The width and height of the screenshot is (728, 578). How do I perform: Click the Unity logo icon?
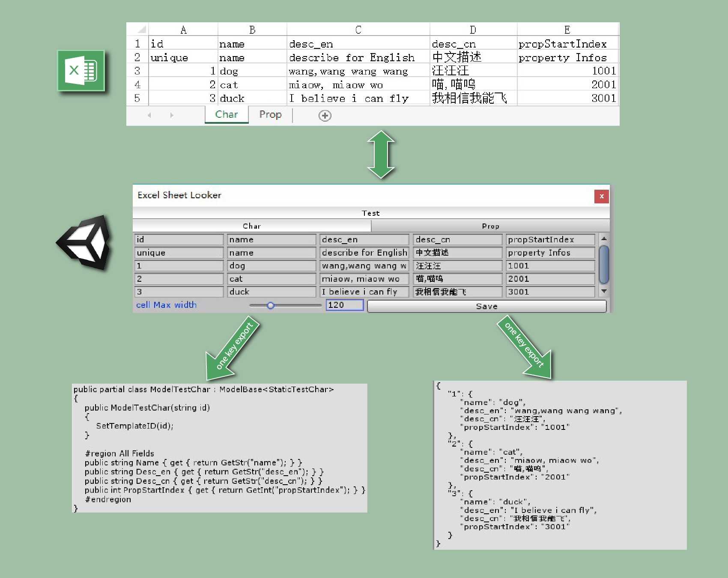pos(84,242)
